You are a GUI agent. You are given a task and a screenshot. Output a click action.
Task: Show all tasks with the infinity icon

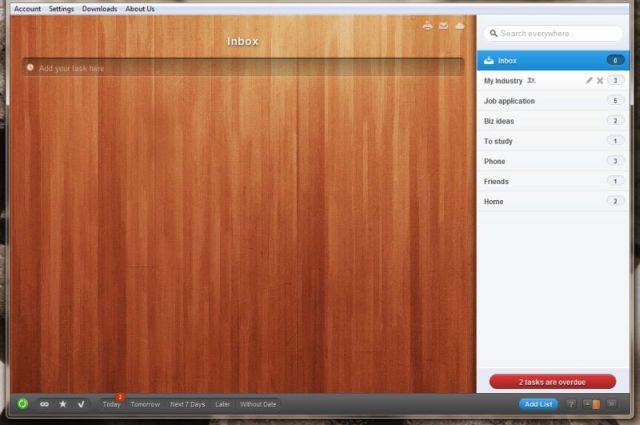(44, 404)
